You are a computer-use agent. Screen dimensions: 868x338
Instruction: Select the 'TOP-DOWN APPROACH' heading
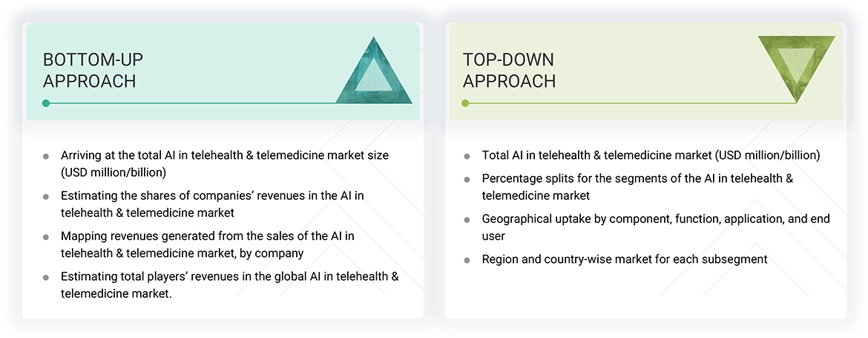[x=509, y=71]
